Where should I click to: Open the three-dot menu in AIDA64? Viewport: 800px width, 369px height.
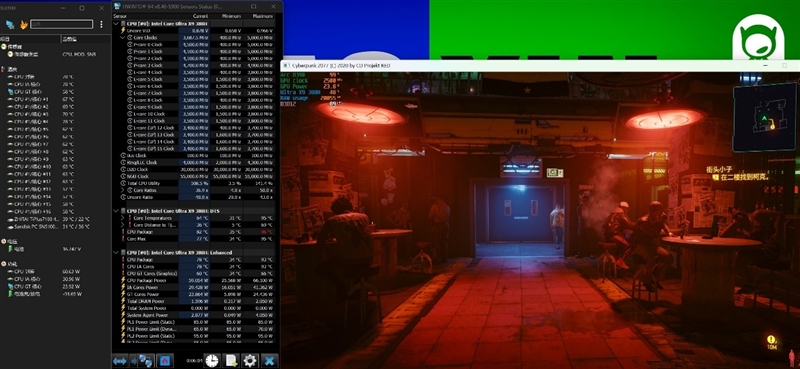click(101, 24)
